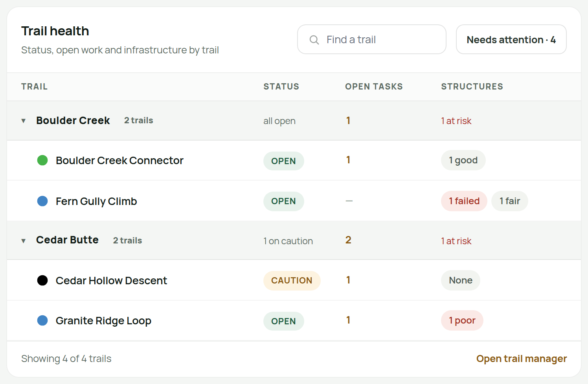Click open tasks count for Granite Ridge Loop
This screenshot has height=384, width=588.
348,320
